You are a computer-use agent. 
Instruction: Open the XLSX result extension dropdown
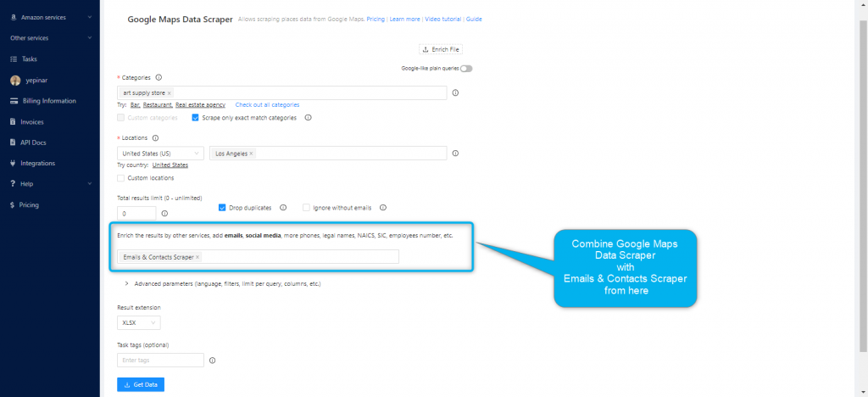(x=138, y=322)
